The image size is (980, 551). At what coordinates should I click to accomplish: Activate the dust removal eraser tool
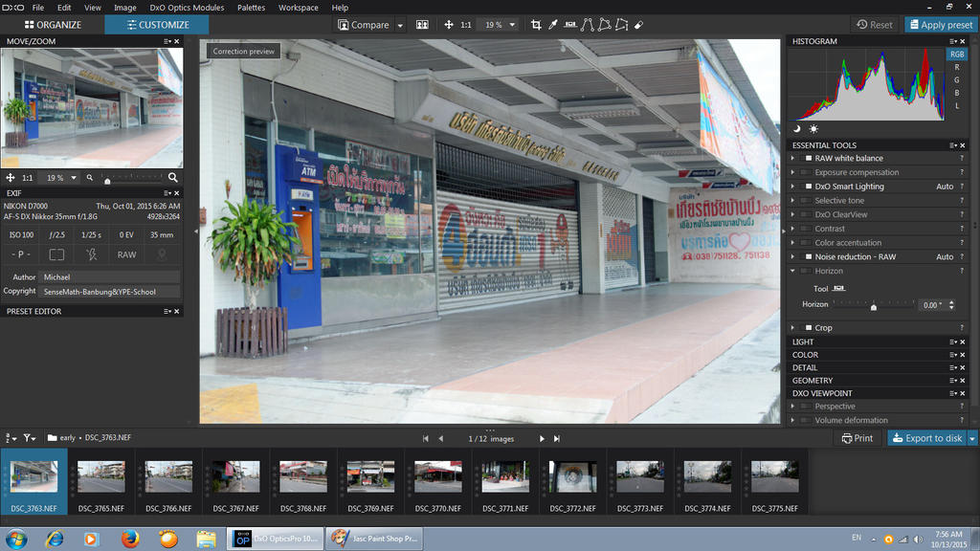click(x=638, y=25)
